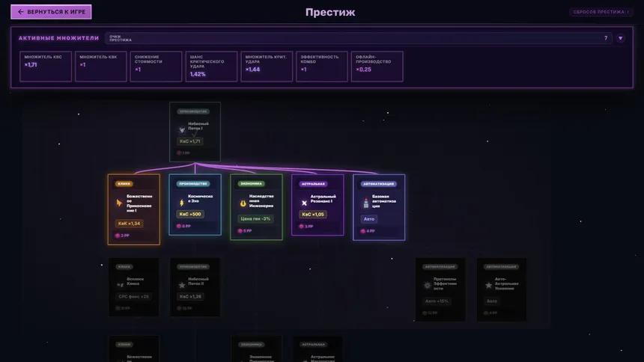644x362 pixels.
Task: Click the Шанс критического удара 1,42% card
Action: (211, 67)
